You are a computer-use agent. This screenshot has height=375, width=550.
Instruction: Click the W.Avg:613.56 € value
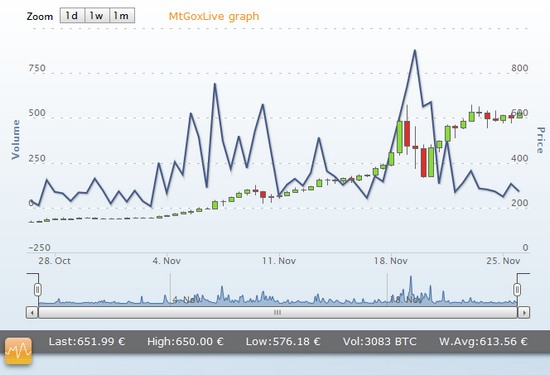click(x=483, y=341)
